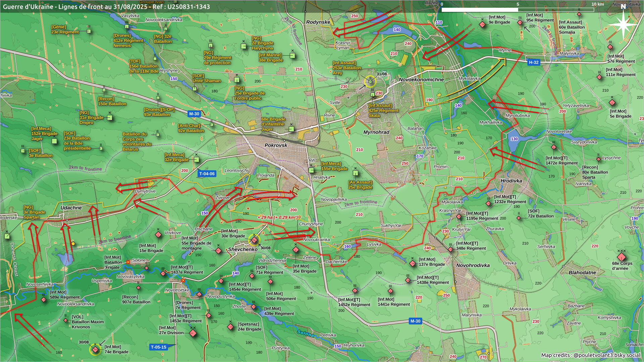Click the distance scale bar
This screenshot has width=644, height=362.
518,10
